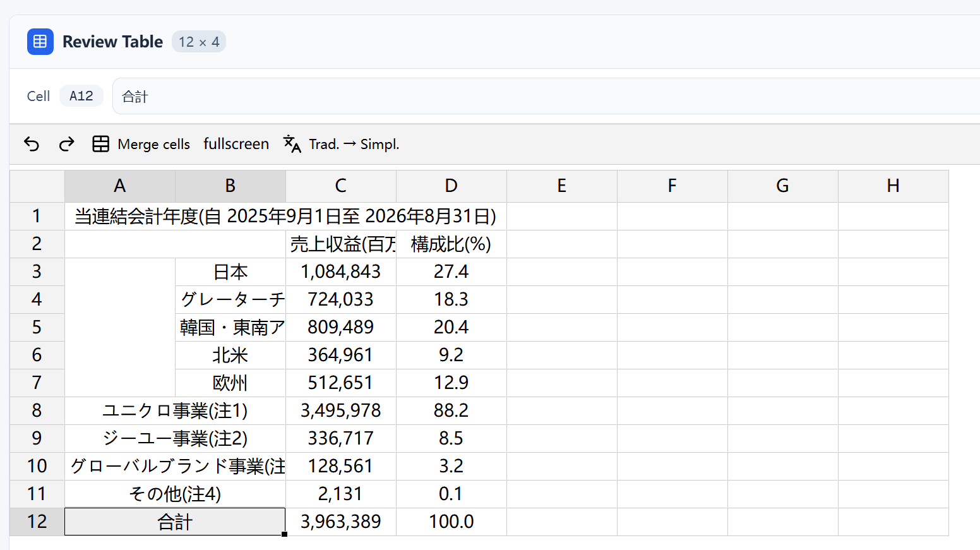The width and height of the screenshot is (980, 550).
Task: Click the 構成比(%) header cell
Action: point(451,244)
